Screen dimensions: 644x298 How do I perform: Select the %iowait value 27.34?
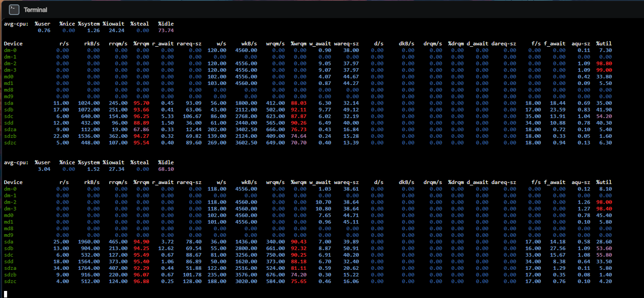(116, 169)
